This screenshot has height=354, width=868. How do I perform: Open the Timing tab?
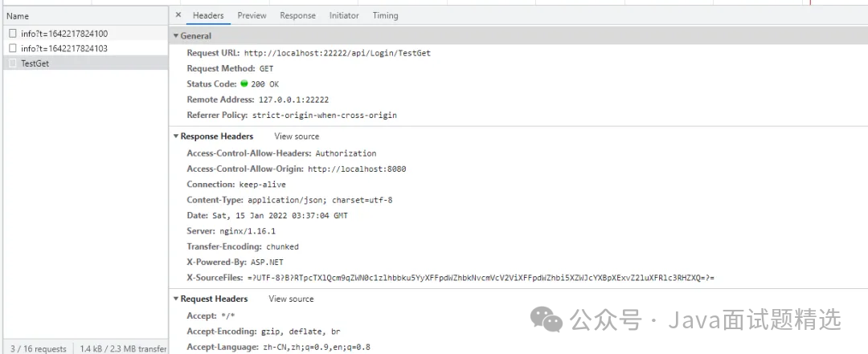[x=385, y=15]
